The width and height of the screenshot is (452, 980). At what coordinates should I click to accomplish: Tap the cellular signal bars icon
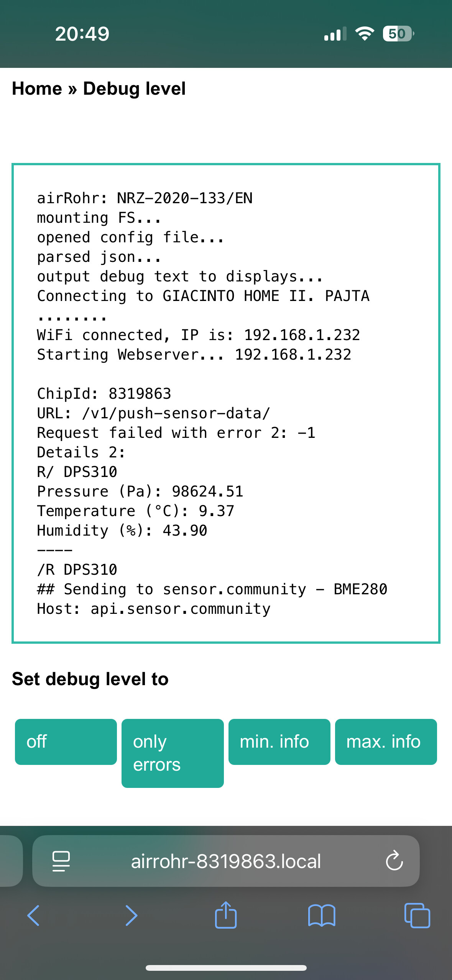pyautogui.click(x=335, y=34)
